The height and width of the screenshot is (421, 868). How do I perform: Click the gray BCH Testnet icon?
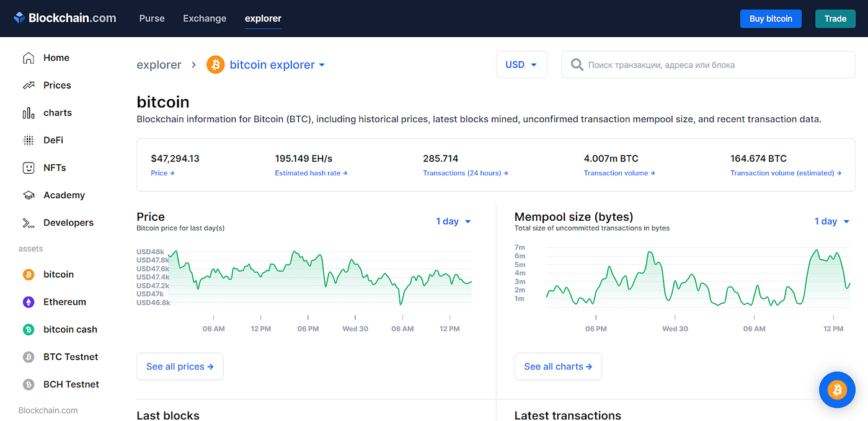tap(29, 384)
